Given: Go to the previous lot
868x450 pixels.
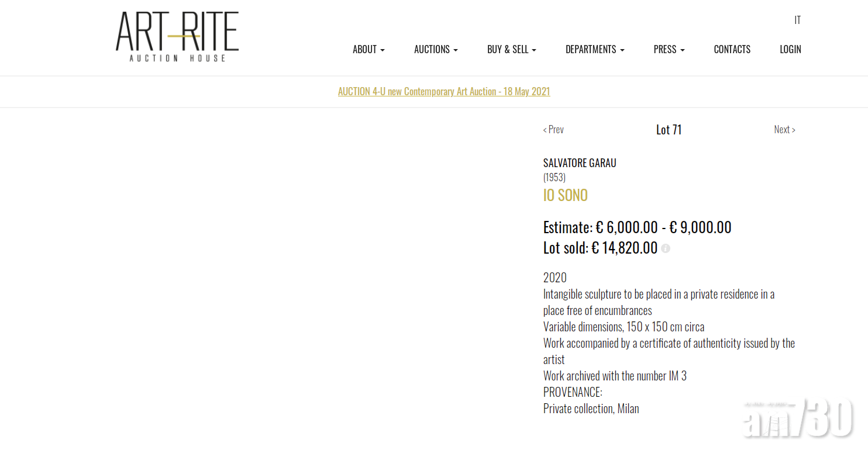Looking at the screenshot, I should coord(553,130).
